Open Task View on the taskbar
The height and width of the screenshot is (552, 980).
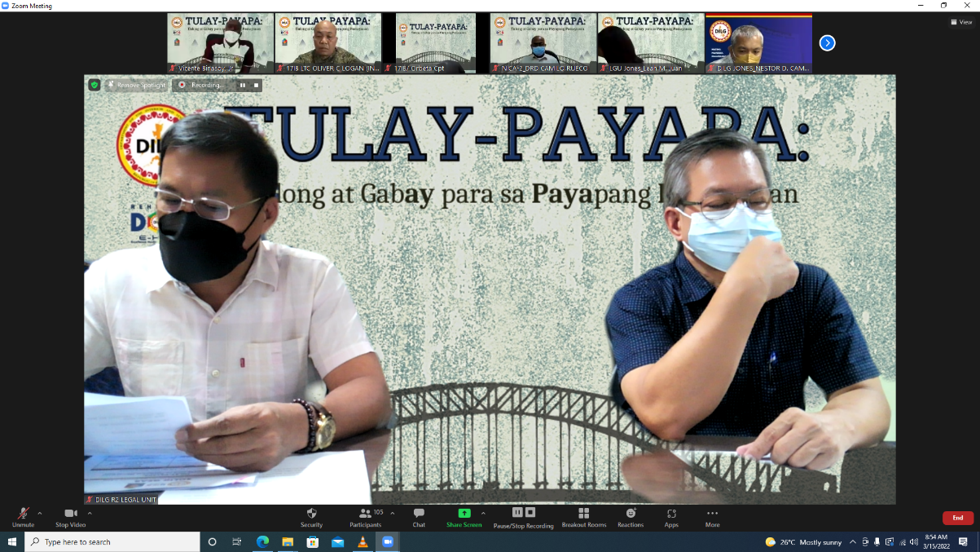point(237,541)
